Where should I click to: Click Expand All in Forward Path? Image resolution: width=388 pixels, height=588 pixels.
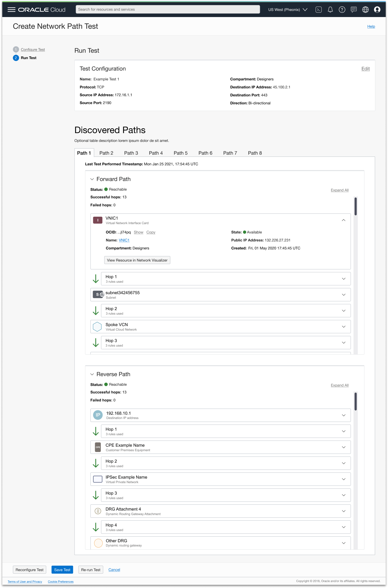[x=340, y=190]
